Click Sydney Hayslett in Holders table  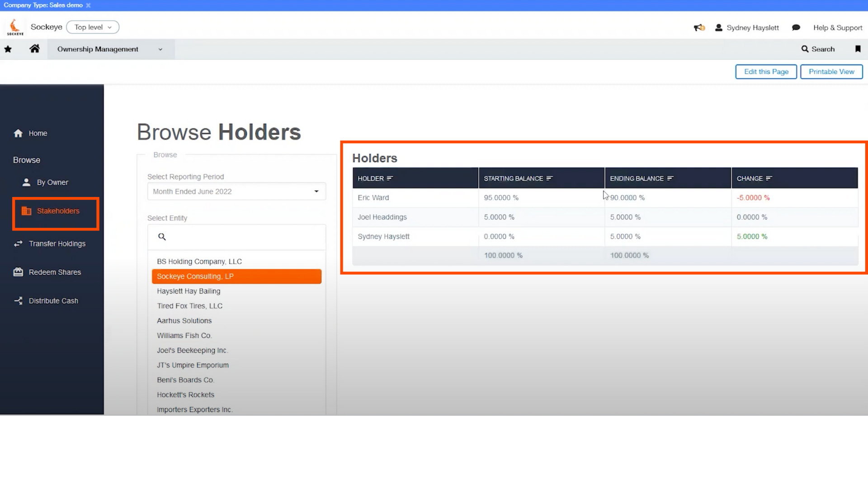pyautogui.click(x=383, y=237)
